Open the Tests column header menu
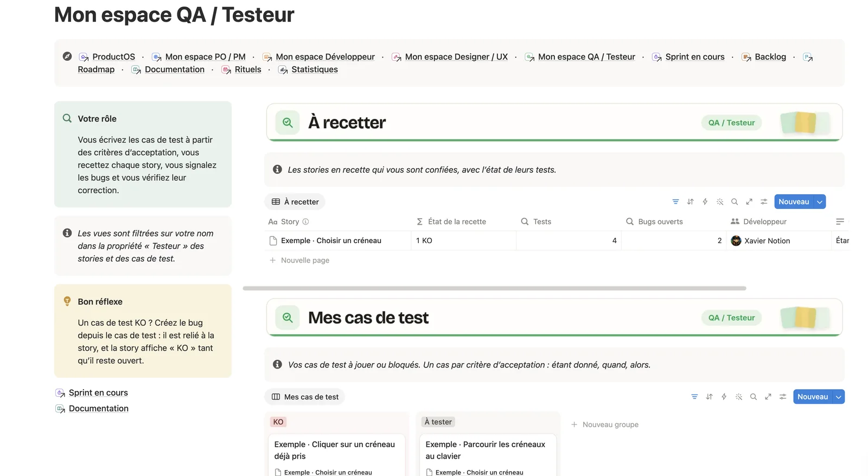The image size is (868, 476). [x=569, y=221]
